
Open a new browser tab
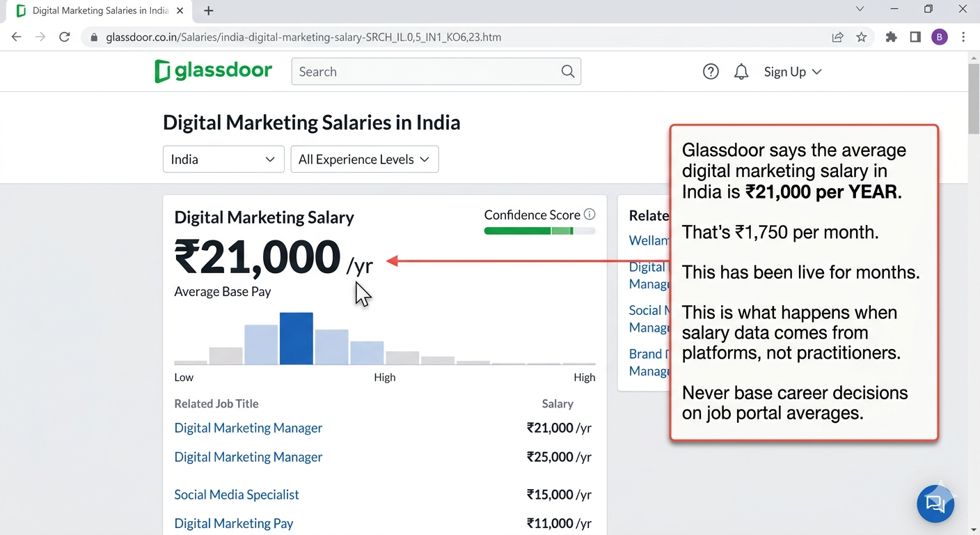pos(209,10)
